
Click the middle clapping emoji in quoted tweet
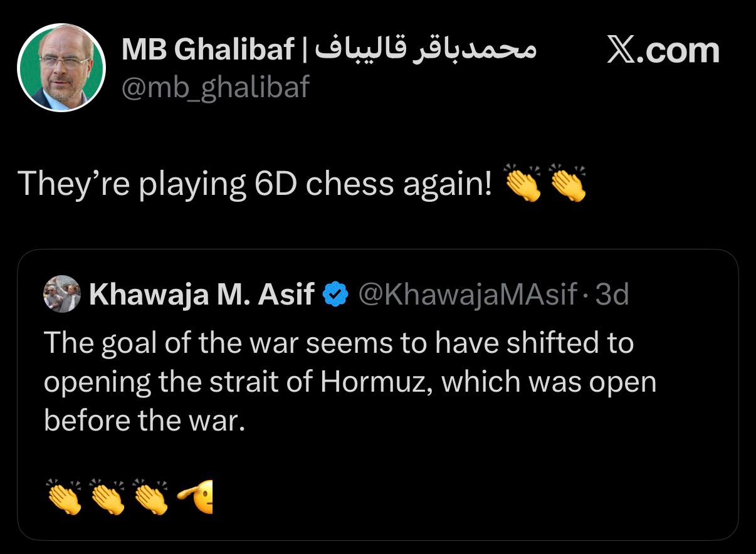tap(107, 498)
